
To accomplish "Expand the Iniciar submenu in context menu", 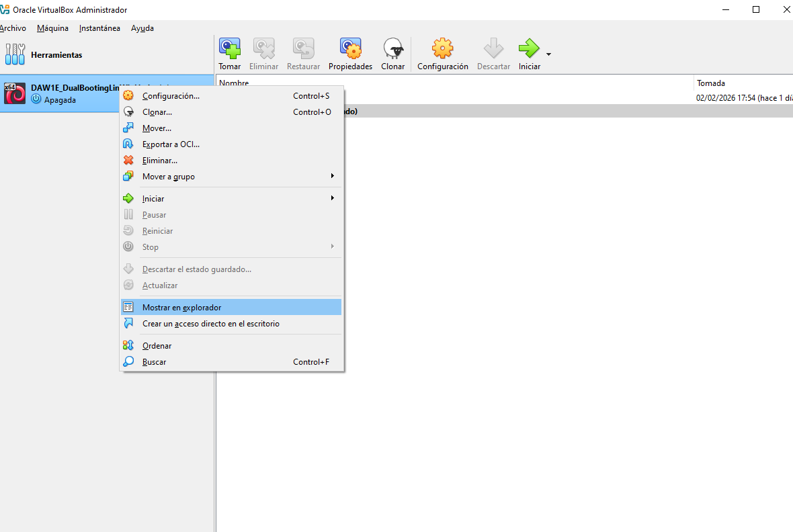I will [231, 199].
